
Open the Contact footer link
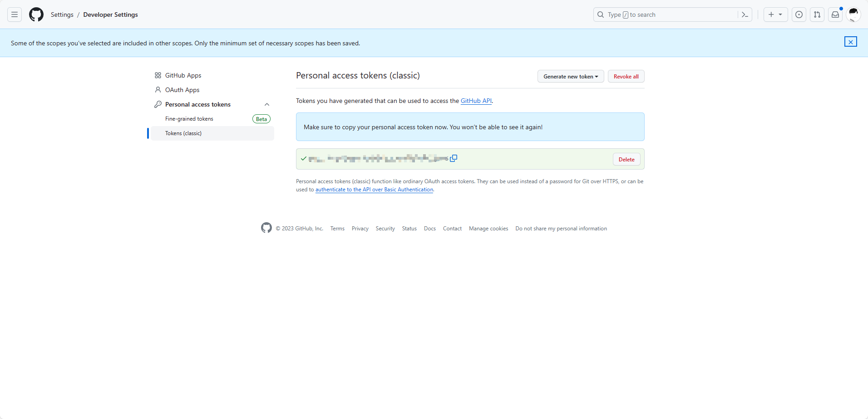pyautogui.click(x=452, y=229)
